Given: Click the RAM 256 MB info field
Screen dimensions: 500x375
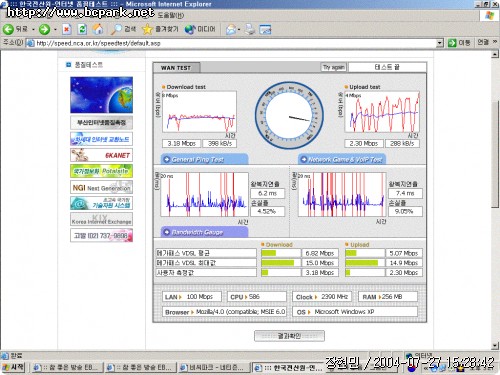Looking at the screenshot, I should (x=388, y=297).
